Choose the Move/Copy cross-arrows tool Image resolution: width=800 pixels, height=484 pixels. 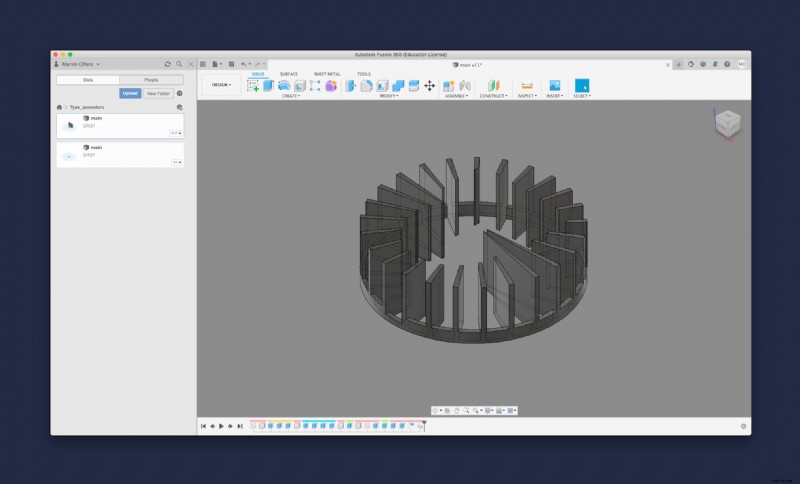(430, 86)
